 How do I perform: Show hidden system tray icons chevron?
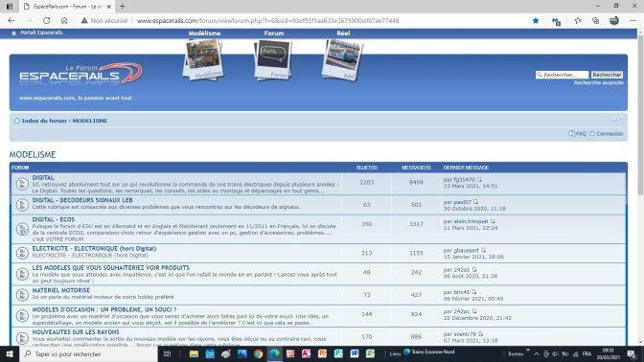[537, 353]
